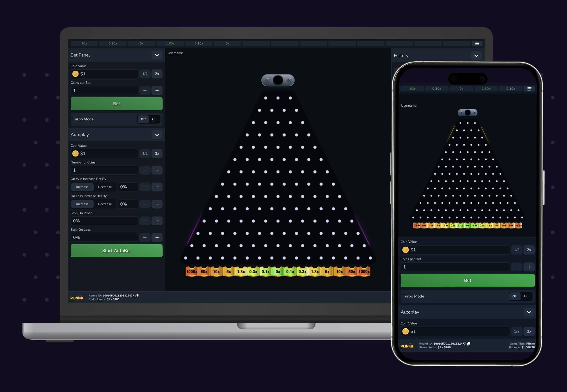This screenshot has width=567, height=392.
Task: Copy the Round ID using the copy icon
Action: (137, 296)
